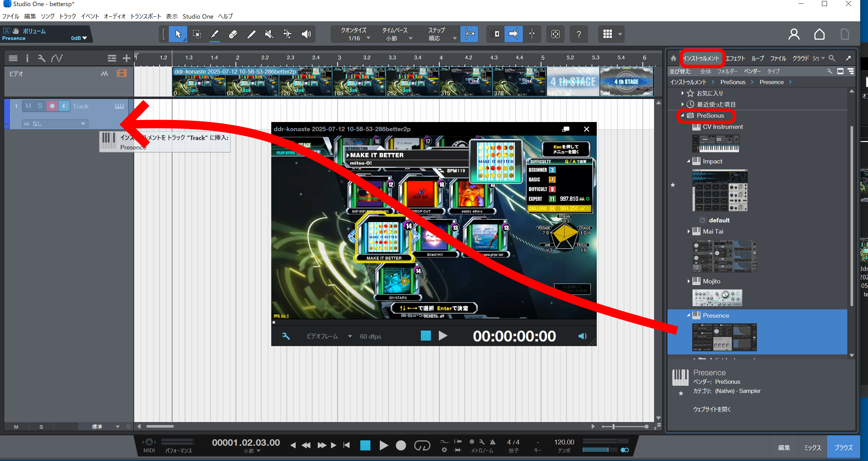Sort browser by ベンダー
This screenshot has width=868, height=461.
click(752, 71)
